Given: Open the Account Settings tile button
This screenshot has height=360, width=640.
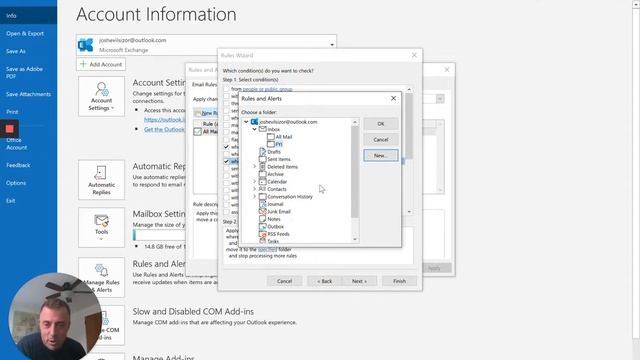Looking at the screenshot, I should 101,96.
